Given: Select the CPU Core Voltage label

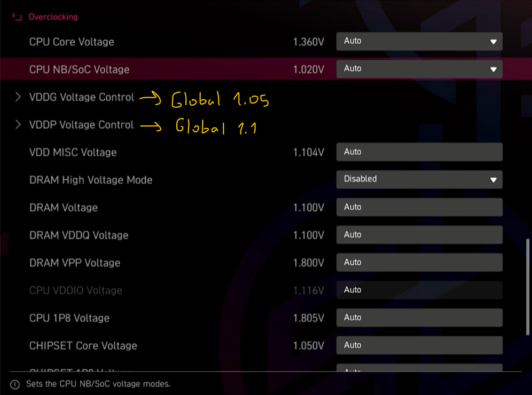Looking at the screenshot, I should (x=72, y=42).
